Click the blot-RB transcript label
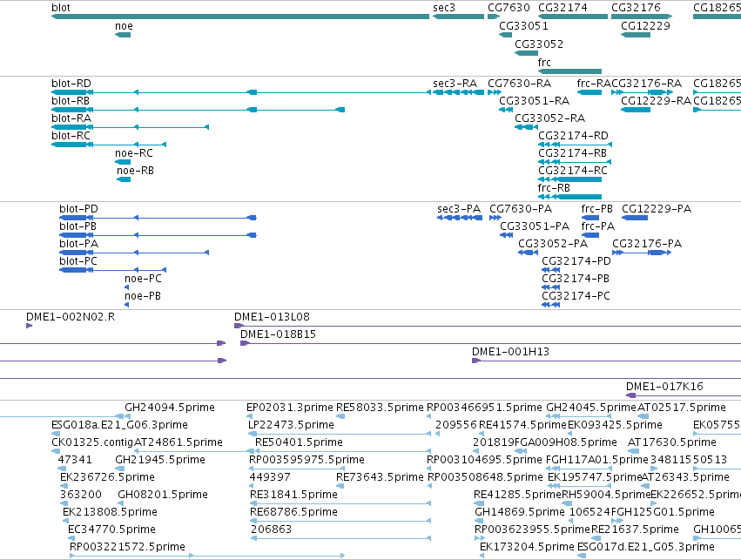Image resolution: width=741 pixels, height=560 pixels. (71, 101)
